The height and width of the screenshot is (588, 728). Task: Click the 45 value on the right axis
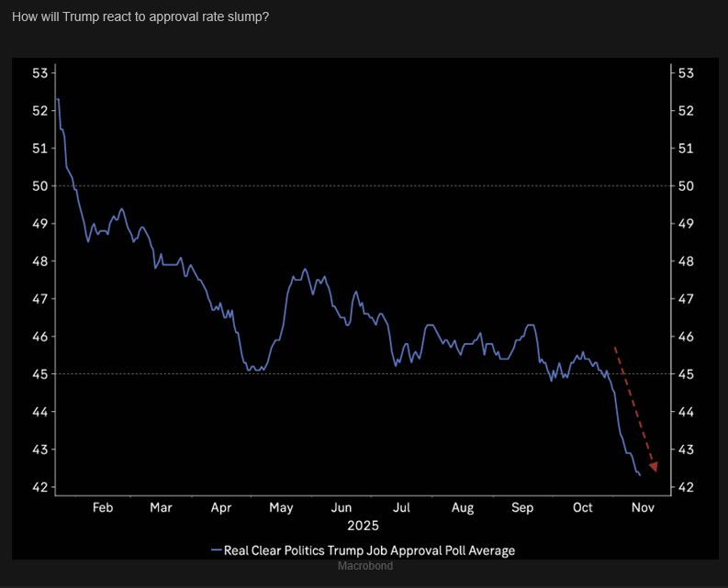(x=685, y=374)
